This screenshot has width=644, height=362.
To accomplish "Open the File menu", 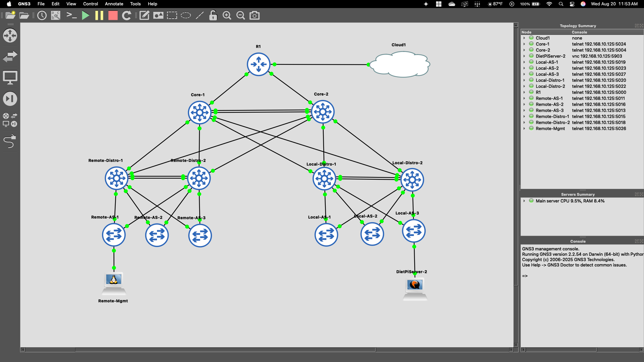I will click(41, 4).
